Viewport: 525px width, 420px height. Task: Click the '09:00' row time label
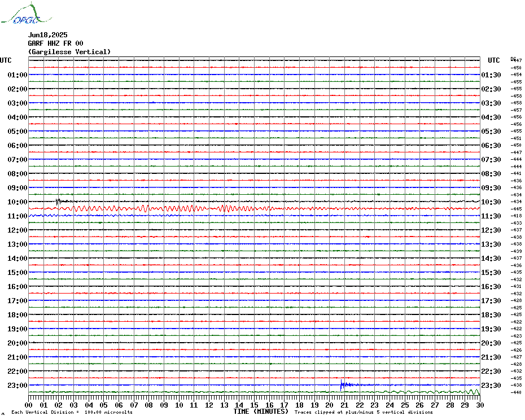(17, 187)
